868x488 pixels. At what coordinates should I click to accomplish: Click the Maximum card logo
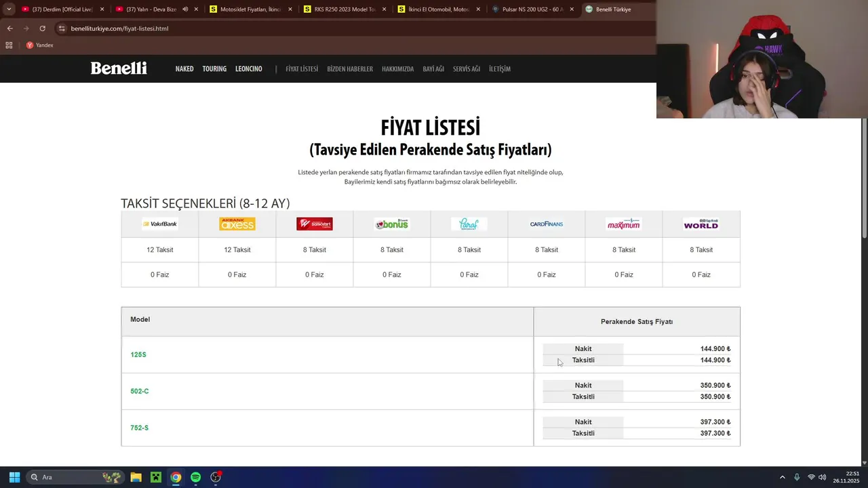pyautogui.click(x=624, y=224)
